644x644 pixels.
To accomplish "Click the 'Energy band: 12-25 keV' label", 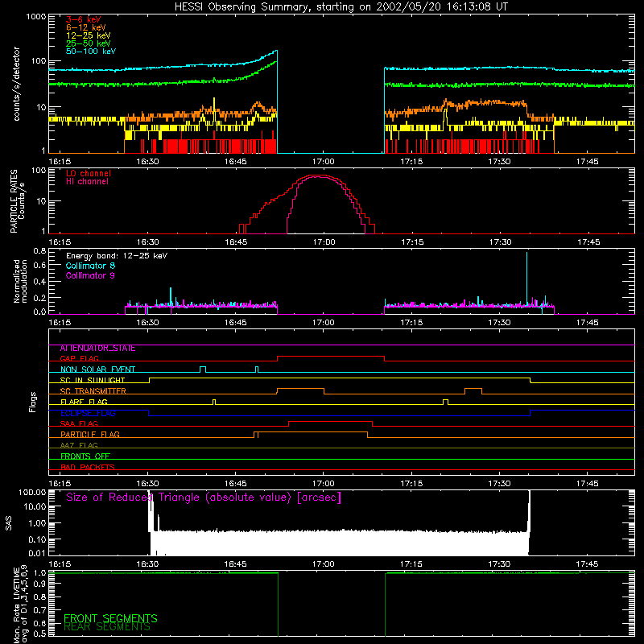I will tap(117, 256).
